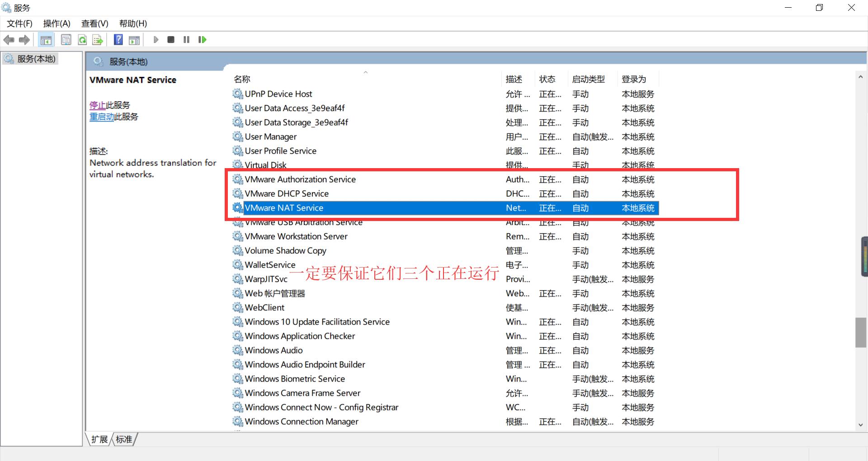
Task: Open the Properties toolbar icon
Action: [66, 40]
